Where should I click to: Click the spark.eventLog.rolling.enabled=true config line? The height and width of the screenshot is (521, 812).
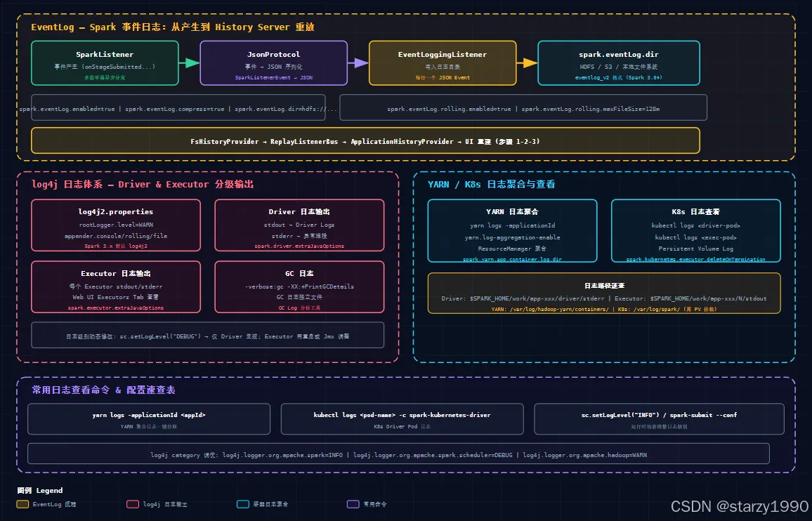pos(523,109)
